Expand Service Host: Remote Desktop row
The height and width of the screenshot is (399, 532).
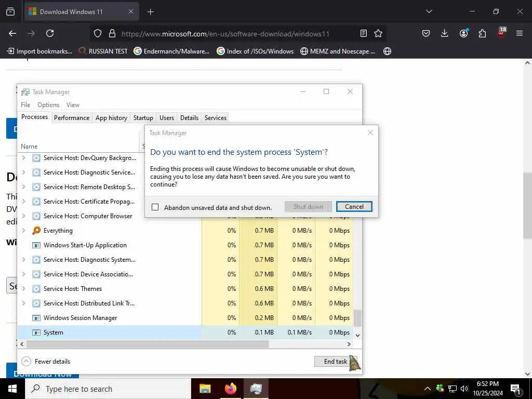click(23, 187)
